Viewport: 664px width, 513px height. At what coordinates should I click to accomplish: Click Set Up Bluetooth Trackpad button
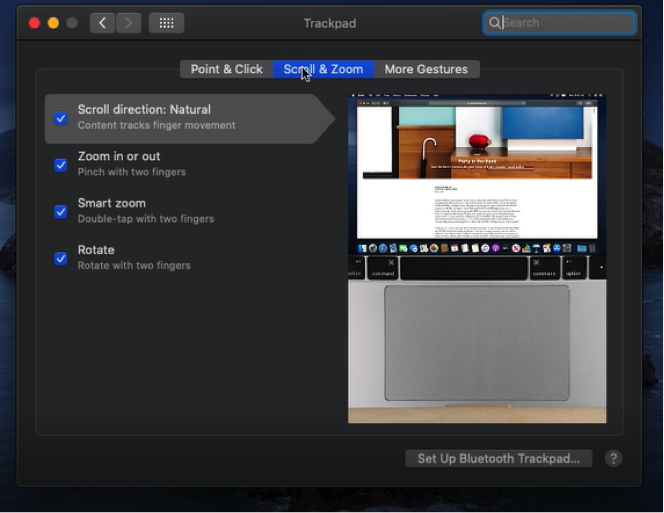498,458
